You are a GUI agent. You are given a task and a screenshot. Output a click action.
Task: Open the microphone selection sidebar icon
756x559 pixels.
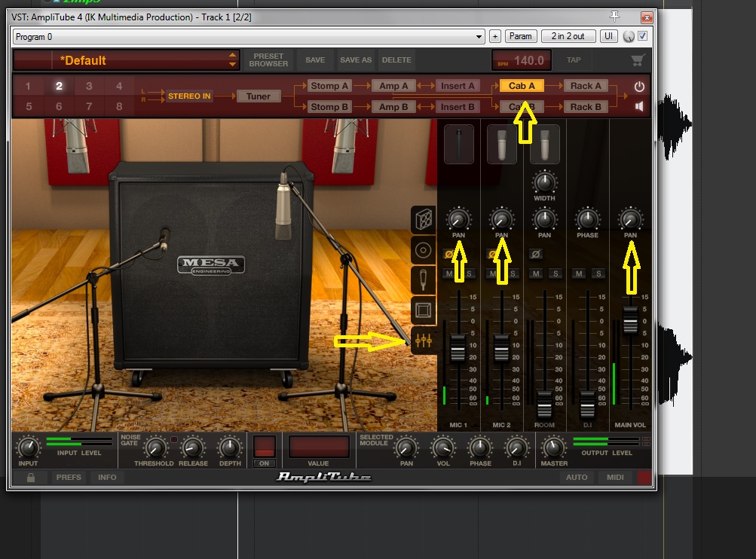(424, 279)
